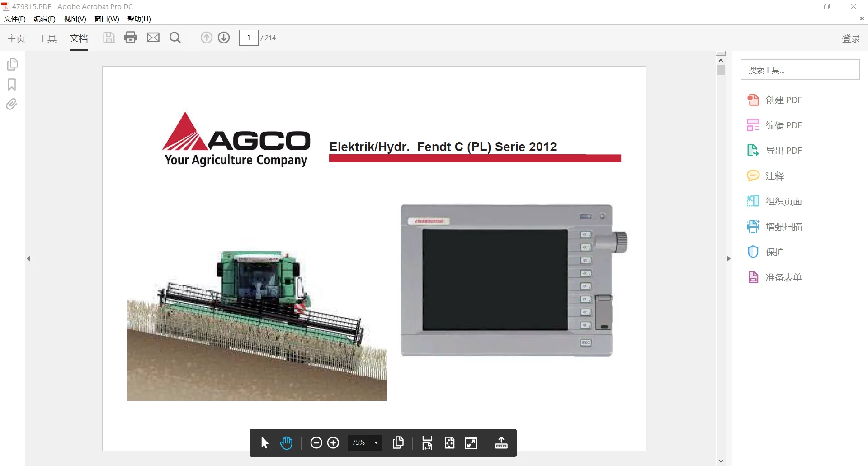868x466 pixels.
Task: Click the combine harvester image
Action: (257, 325)
